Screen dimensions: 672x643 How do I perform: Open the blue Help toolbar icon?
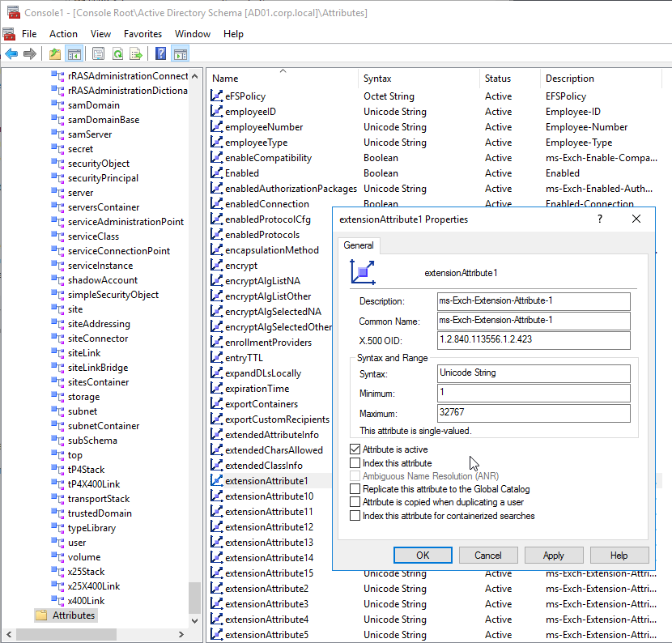tap(161, 54)
